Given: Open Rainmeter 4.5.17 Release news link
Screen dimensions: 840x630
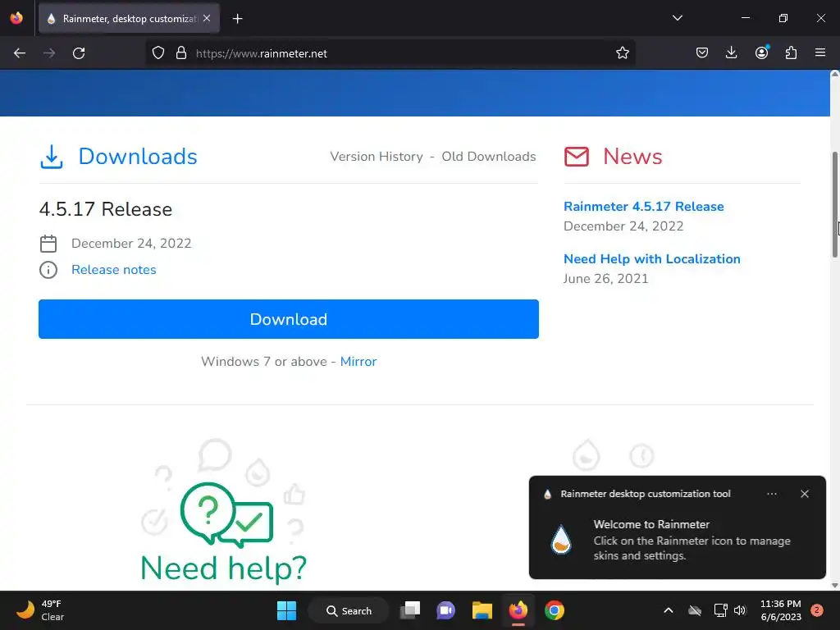Looking at the screenshot, I should click(643, 206).
